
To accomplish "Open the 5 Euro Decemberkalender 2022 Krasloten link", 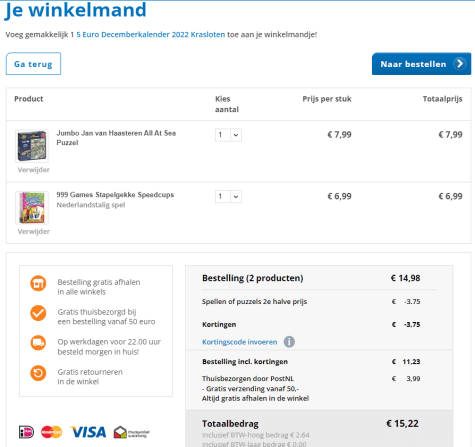I will pos(151,34).
